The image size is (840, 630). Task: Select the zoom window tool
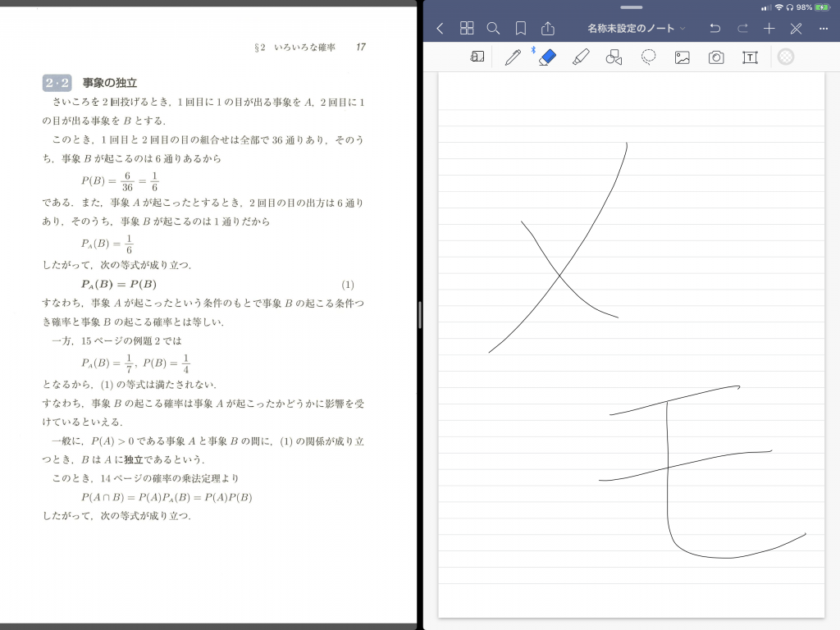coord(477,57)
